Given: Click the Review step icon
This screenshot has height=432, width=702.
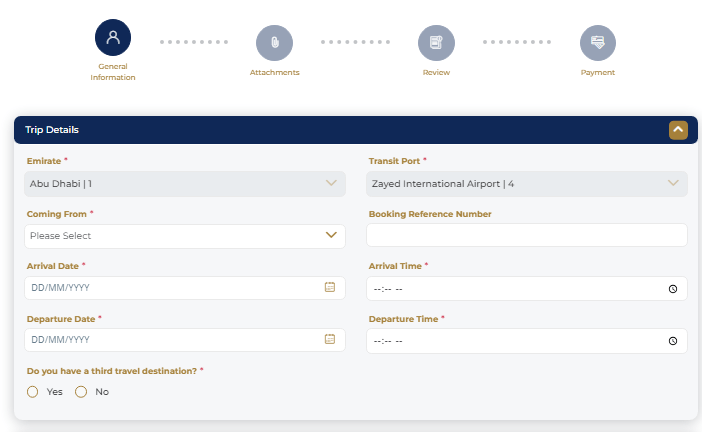Looking at the screenshot, I should point(436,42).
